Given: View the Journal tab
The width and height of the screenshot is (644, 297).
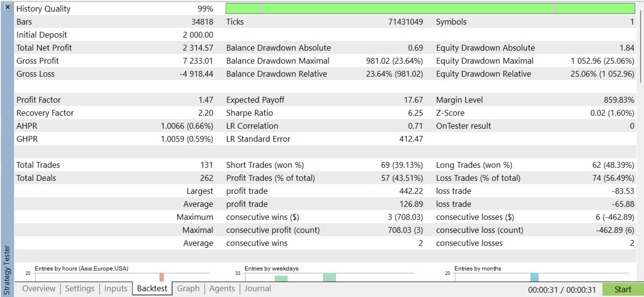Looking at the screenshot, I should [258, 289].
